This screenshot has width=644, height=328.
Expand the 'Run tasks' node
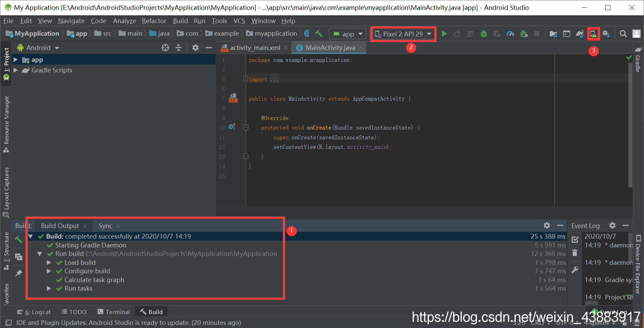[x=49, y=288]
